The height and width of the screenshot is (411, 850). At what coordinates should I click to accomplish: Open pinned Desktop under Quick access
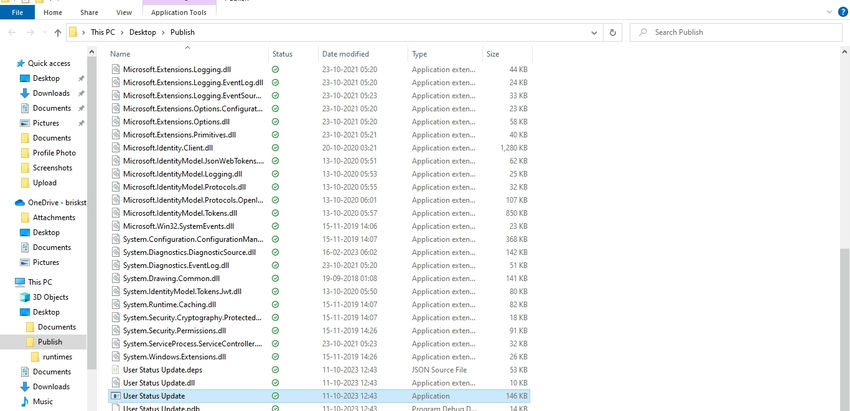coord(46,78)
